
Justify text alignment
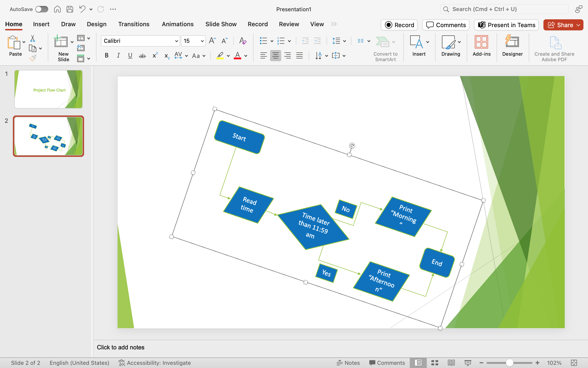point(299,55)
